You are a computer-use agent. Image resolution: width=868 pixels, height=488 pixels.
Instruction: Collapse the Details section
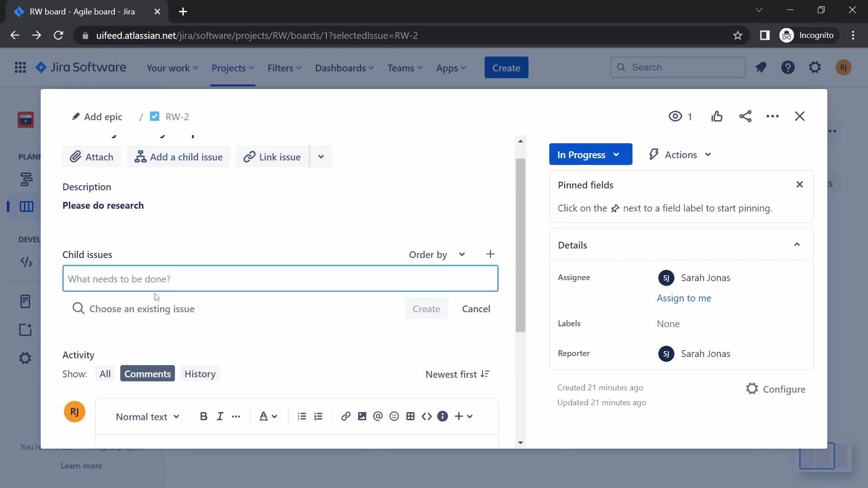(x=797, y=245)
